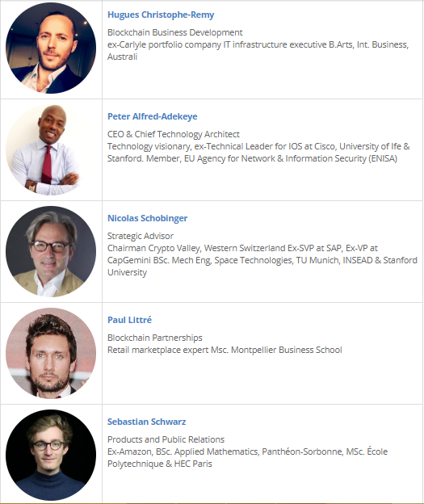This screenshot has width=424, height=504.
Task: Open Peter Alfred-Adekeye's profile link
Action: point(153,116)
